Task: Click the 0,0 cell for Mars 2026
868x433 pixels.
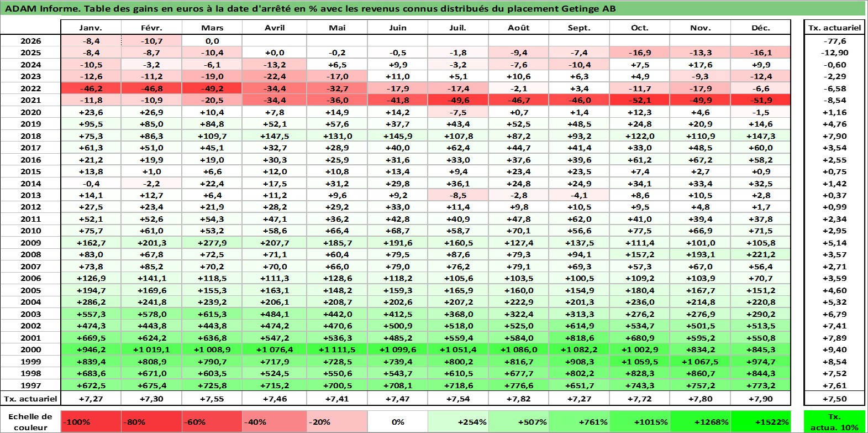Action: coord(212,41)
